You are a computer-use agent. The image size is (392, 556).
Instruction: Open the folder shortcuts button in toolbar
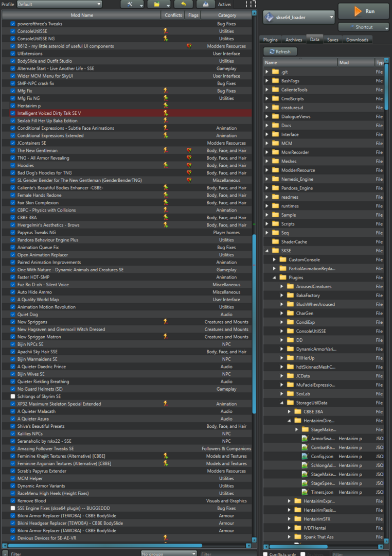click(159, 4)
